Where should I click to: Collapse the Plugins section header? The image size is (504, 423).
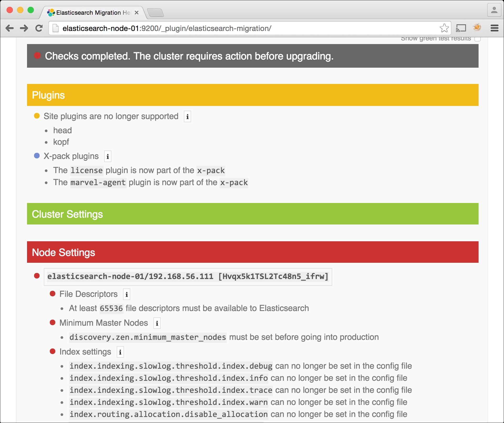253,95
